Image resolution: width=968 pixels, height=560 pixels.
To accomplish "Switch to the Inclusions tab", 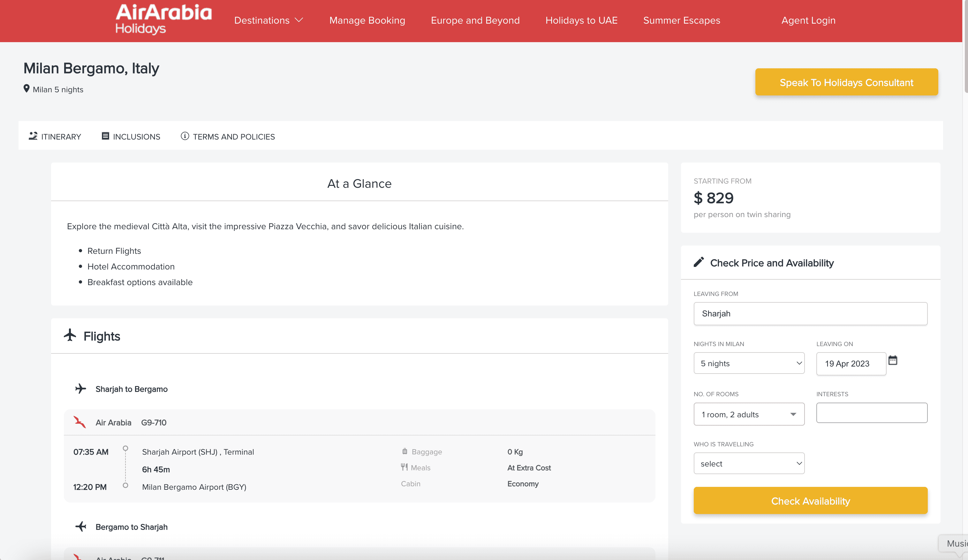I will [131, 137].
